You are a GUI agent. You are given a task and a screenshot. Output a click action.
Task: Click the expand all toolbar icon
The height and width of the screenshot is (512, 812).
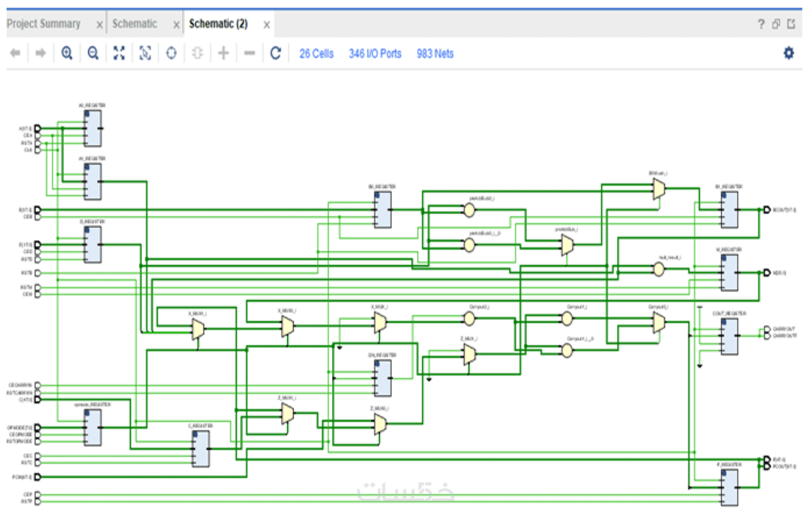[197, 53]
